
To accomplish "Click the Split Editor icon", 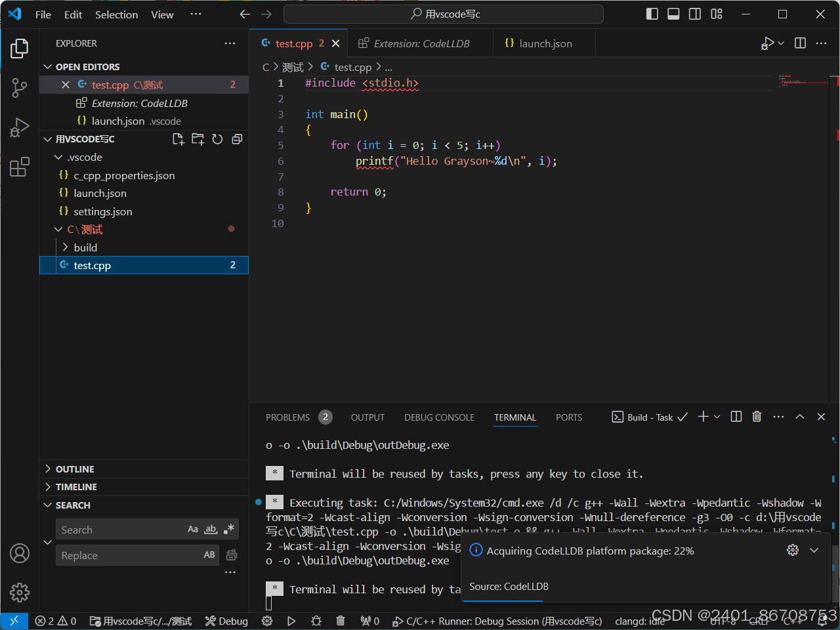I will tap(799, 43).
